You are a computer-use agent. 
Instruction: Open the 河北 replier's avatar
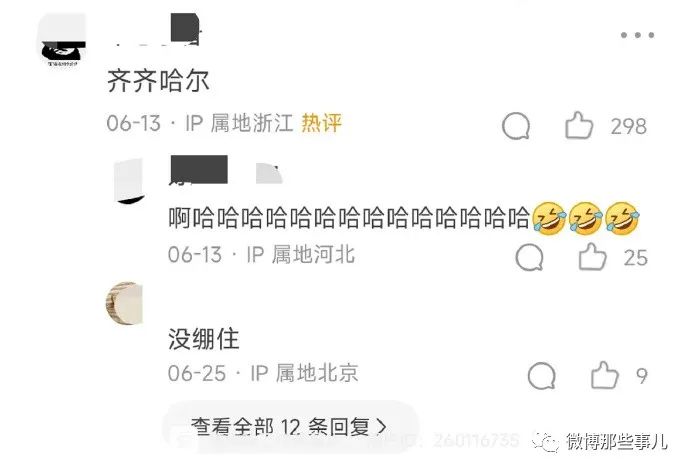click(x=129, y=181)
